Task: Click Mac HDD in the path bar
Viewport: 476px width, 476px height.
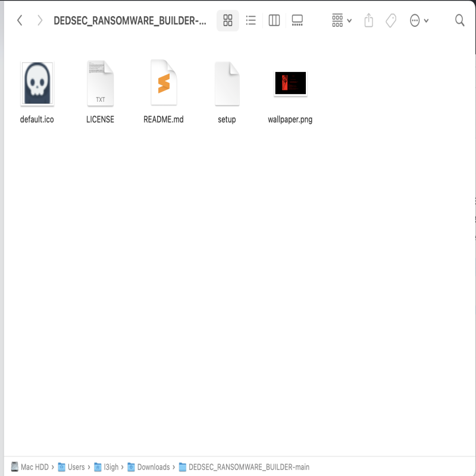Action: click(30, 467)
